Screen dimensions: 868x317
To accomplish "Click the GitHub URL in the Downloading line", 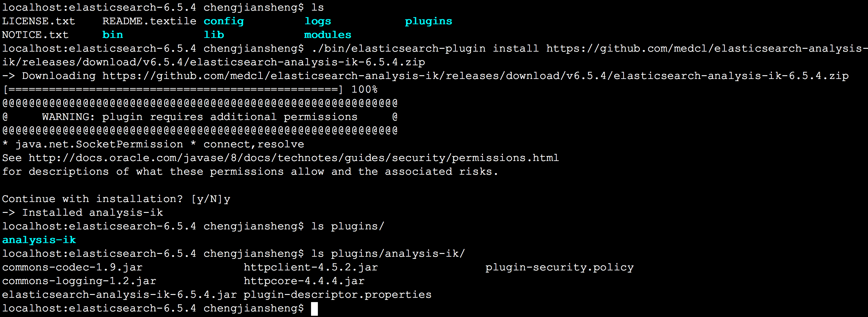I will (475, 76).
